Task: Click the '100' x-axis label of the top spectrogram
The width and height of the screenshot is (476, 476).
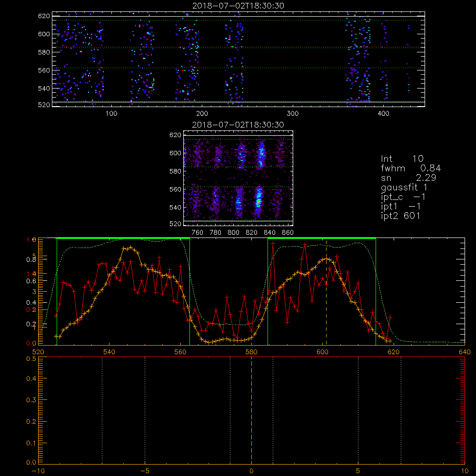Action: [111, 114]
